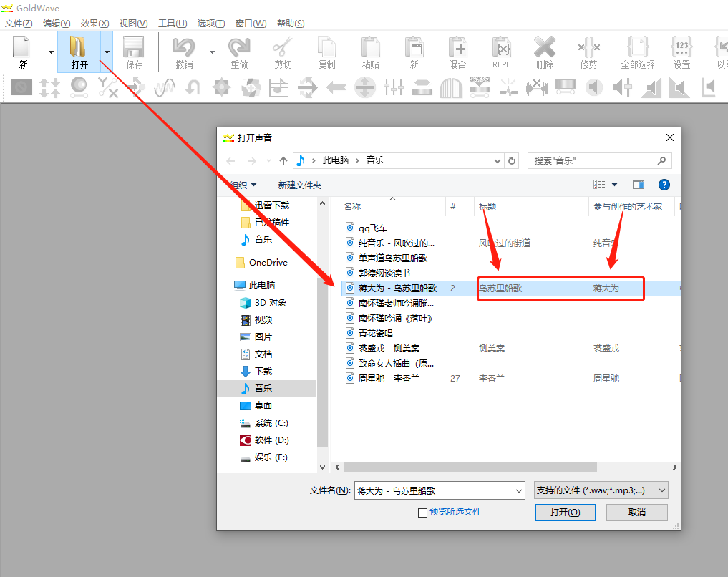Open the dropdown arrow next to Open (打开)
Screen dimensions: 728x577
pos(107,52)
